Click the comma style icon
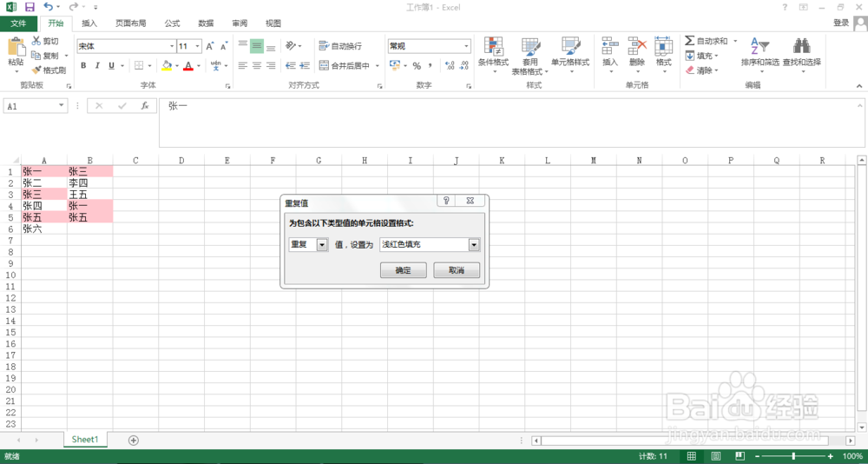 tap(431, 65)
